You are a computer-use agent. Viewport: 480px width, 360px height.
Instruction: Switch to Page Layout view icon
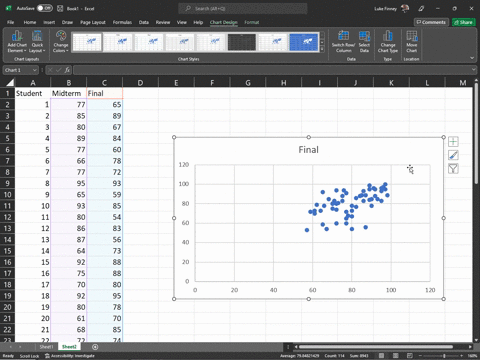point(395,356)
